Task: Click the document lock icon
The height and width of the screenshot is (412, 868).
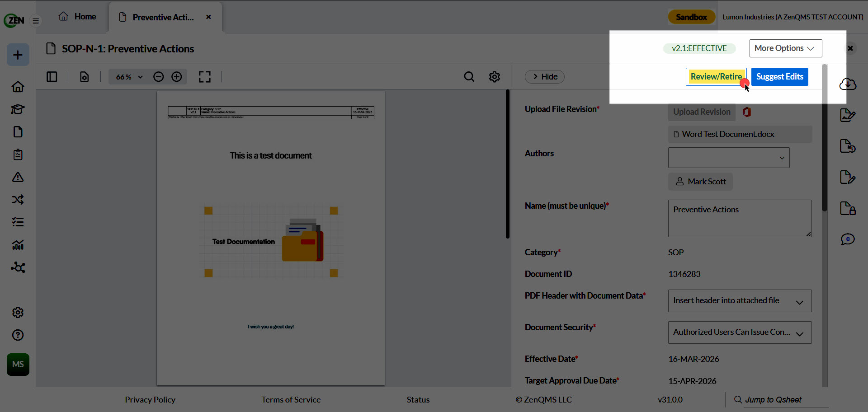Action: (x=848, y=208)
